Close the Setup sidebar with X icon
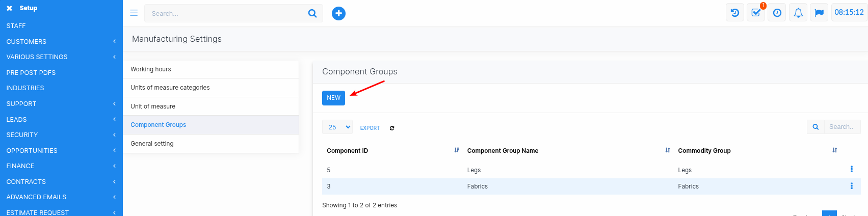 9,8
